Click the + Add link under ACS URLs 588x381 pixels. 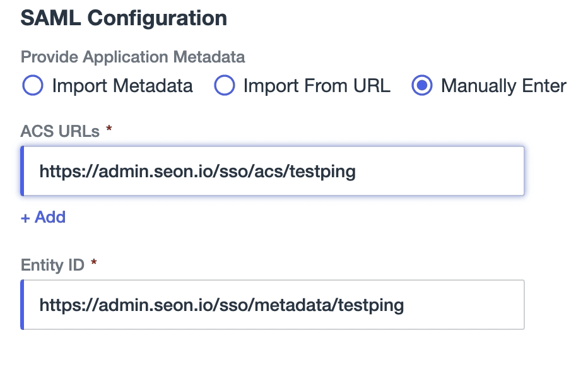pyautogui.click(x=43, y=217)
